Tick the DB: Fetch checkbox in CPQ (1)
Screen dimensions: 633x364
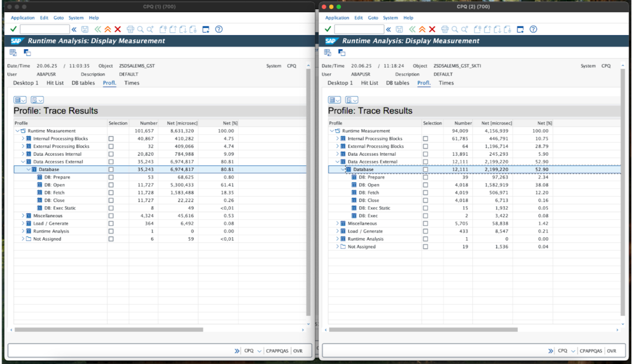coord(111,192)
